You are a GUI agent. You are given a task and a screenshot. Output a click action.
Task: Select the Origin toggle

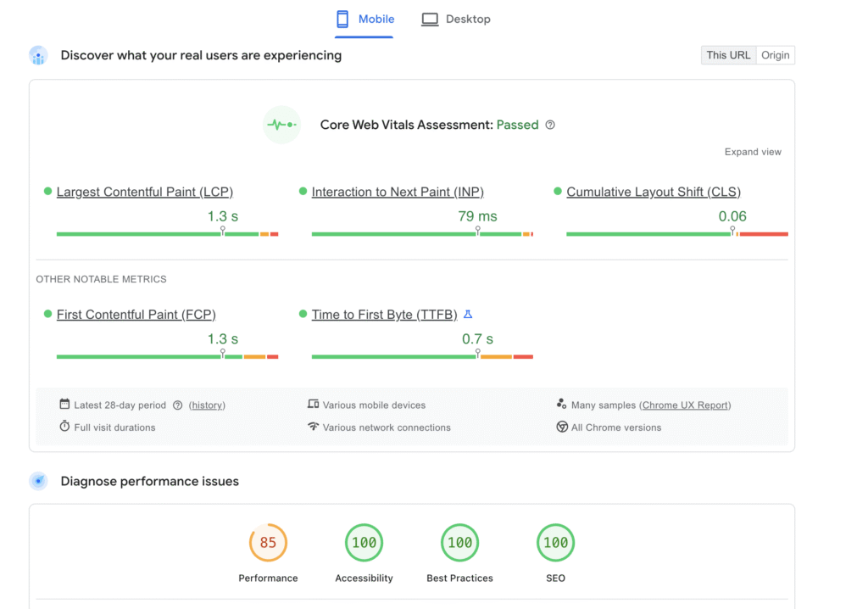(775, 55)
